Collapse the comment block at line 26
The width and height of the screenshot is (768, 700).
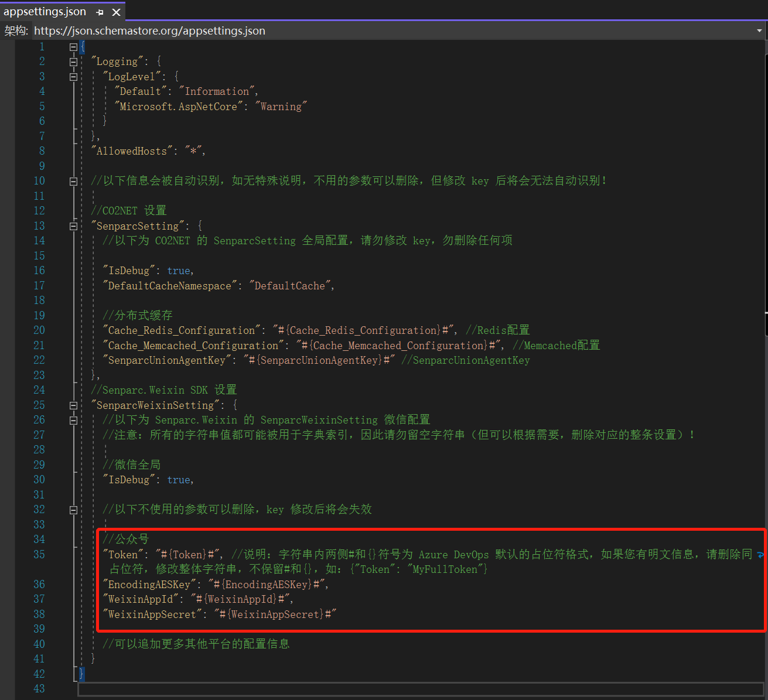[x=73, y=420]
